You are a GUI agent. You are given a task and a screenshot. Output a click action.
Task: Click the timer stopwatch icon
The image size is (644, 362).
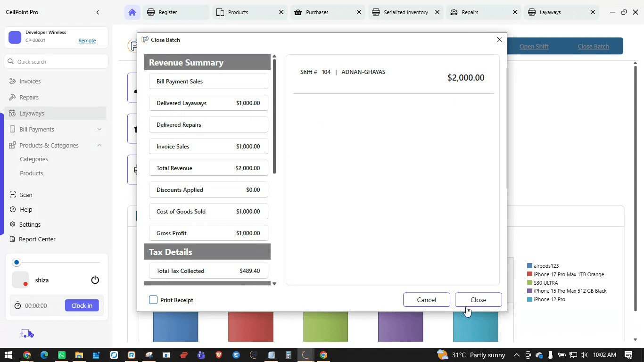tap(17, 305)
